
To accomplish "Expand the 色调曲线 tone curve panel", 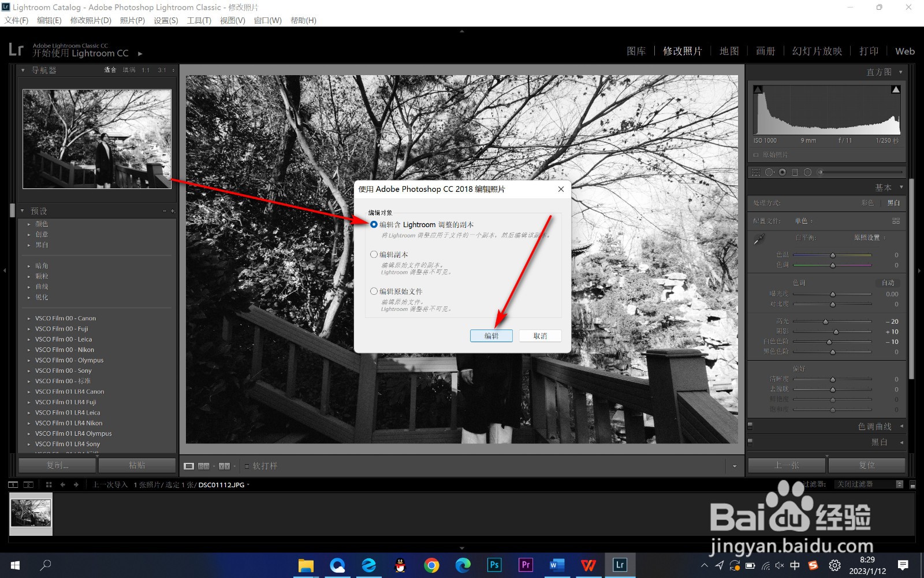I will (901, 426).
